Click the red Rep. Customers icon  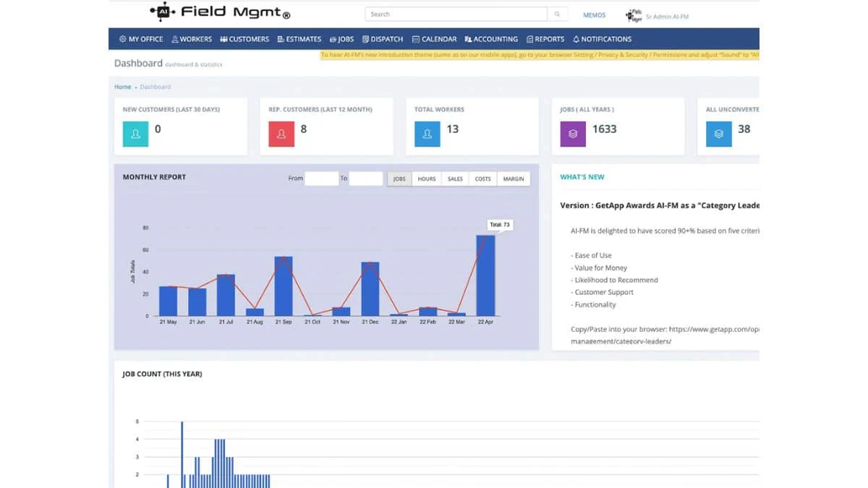(281, 134)
